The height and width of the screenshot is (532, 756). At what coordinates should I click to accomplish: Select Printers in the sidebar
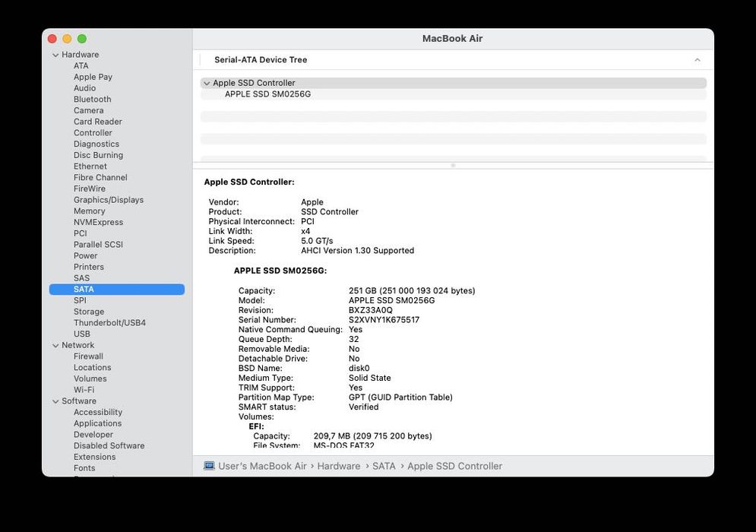tap(88, 267)
